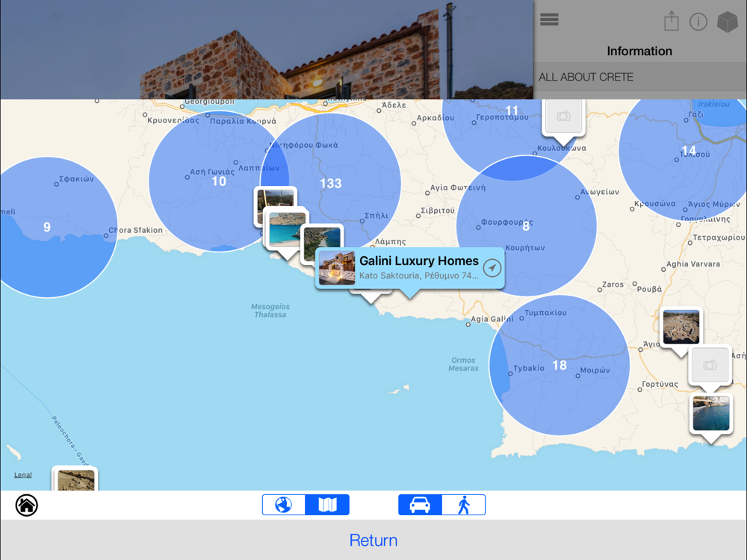747x560 pixels.
Task: Select the Galini Luxury Homes title
Action: (x=419, y=261)
